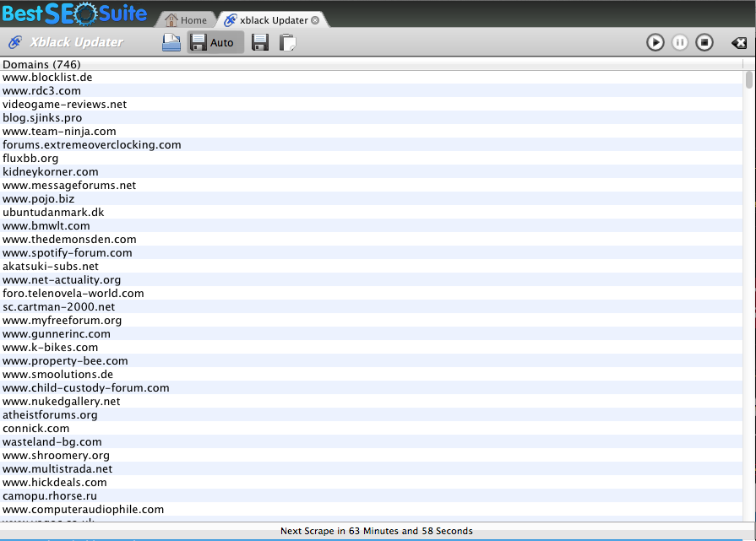Select the www.child-custody-forum.com row
Screen dimensions: 756x541
[372, 387]
